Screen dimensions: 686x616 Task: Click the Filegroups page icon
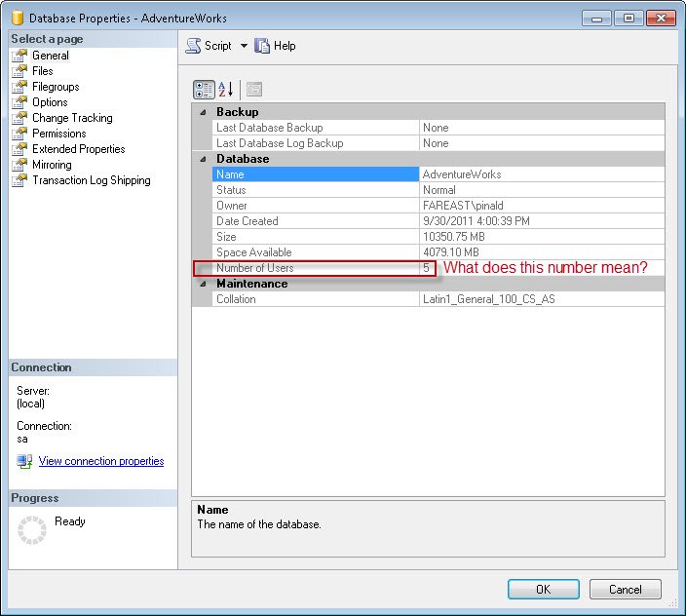pyautogui.click(x=19, y=87)
